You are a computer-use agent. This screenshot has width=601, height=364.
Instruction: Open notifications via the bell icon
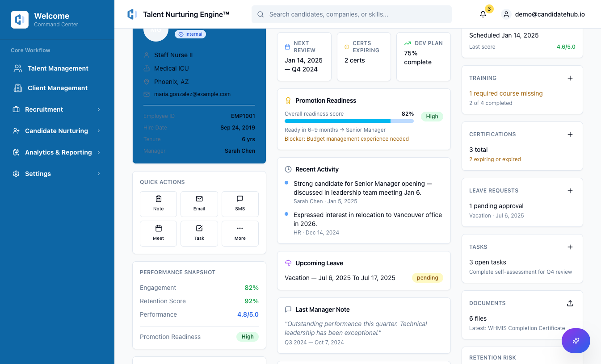coord(483,14)
